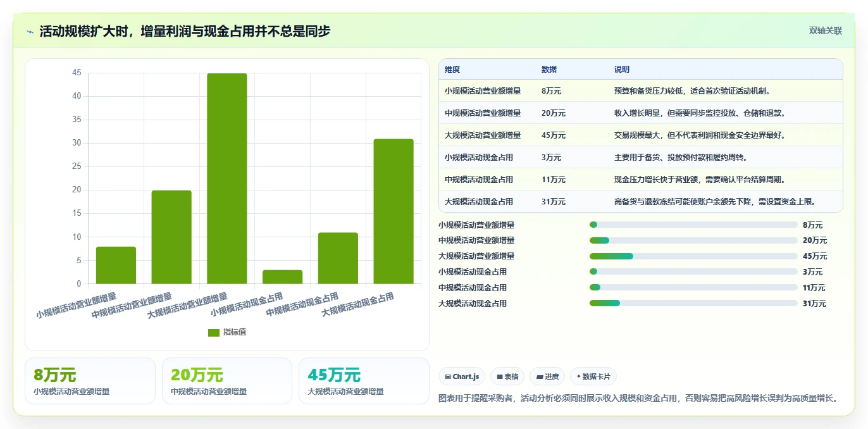Click the 数据卡片 tag chip
The image size is (868, 429).
pyautogui.click(x=593, y=376)
